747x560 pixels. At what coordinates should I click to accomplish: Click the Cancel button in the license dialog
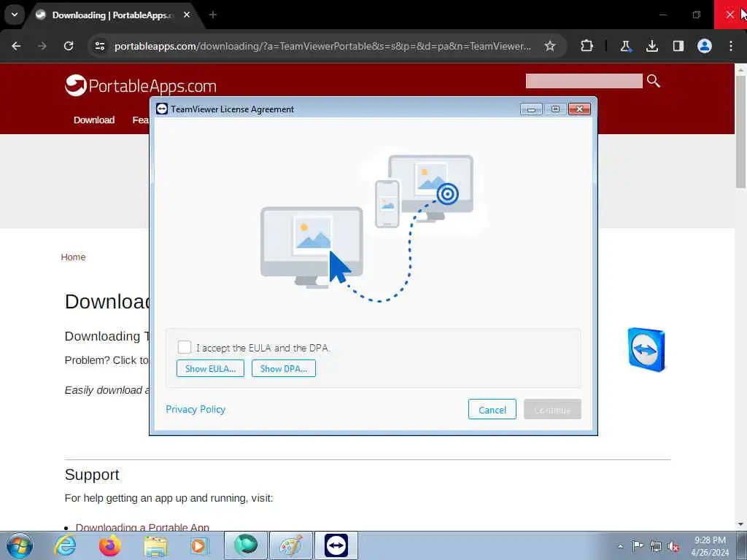[x=492, y=410]
